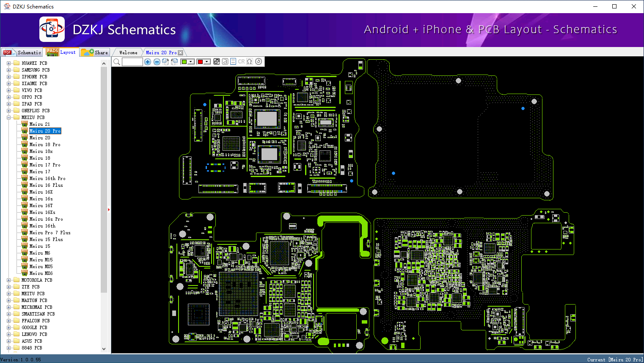
Task: Expand the OPPO PCB folder
Action: tap(8, 97)
